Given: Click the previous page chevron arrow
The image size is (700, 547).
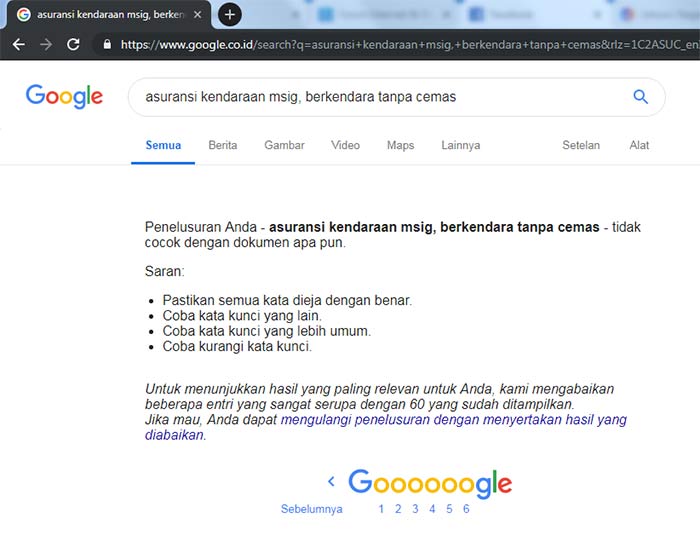Looking at the screenshot, I should click(x=331, y=481).
